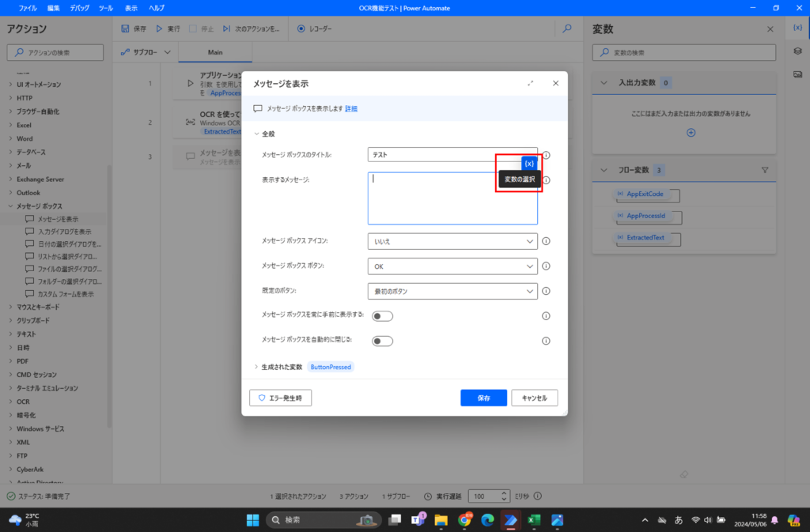Click the action search field
Screen dimensions: 810x532
point(55,53)
